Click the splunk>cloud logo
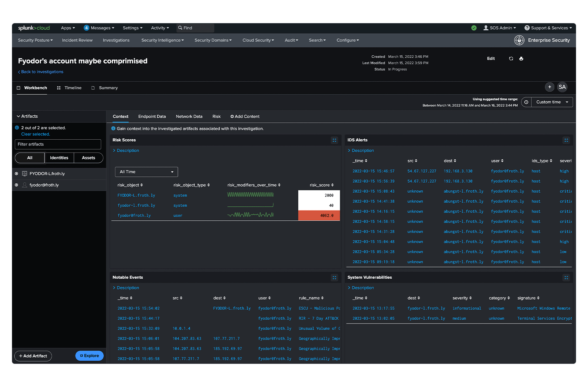588x387 pixels. point(34,27)
